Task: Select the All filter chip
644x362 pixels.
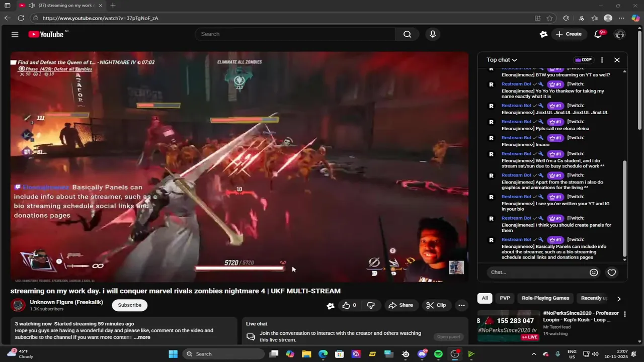Action: pos(485,298)
